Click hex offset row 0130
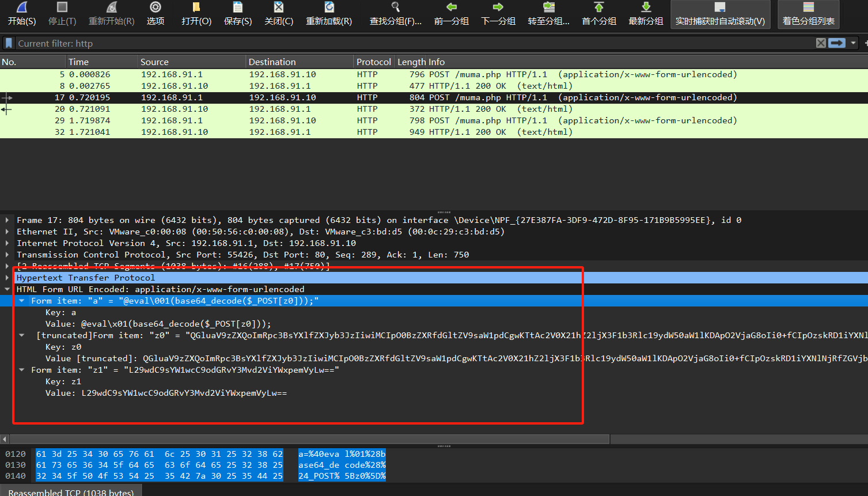868x496 pixels. [16, 465]
